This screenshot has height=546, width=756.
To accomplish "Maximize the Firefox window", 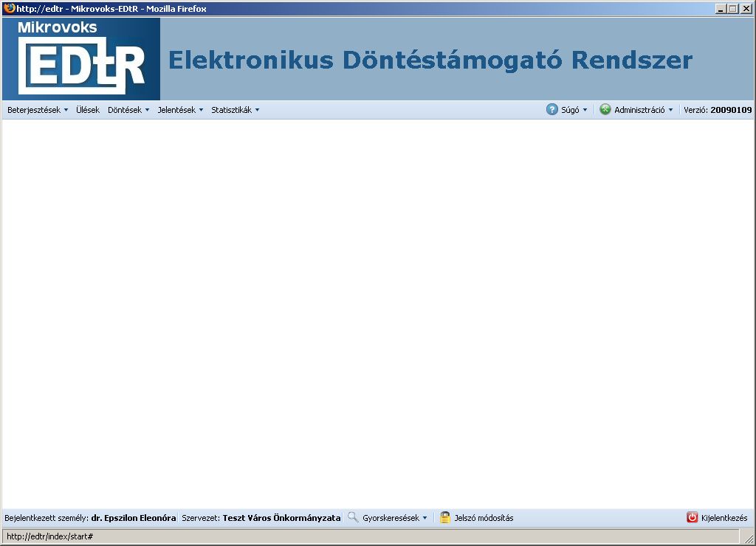I will (x=733, y=9).
